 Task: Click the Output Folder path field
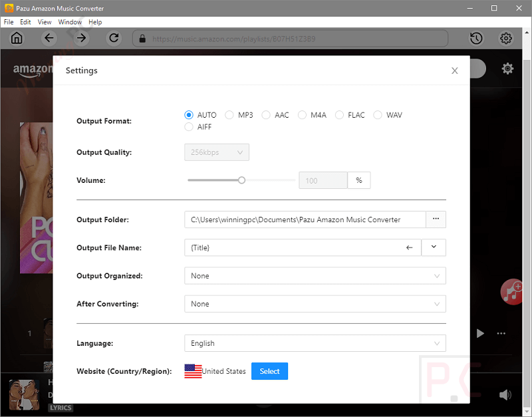(x=305, y=219)
